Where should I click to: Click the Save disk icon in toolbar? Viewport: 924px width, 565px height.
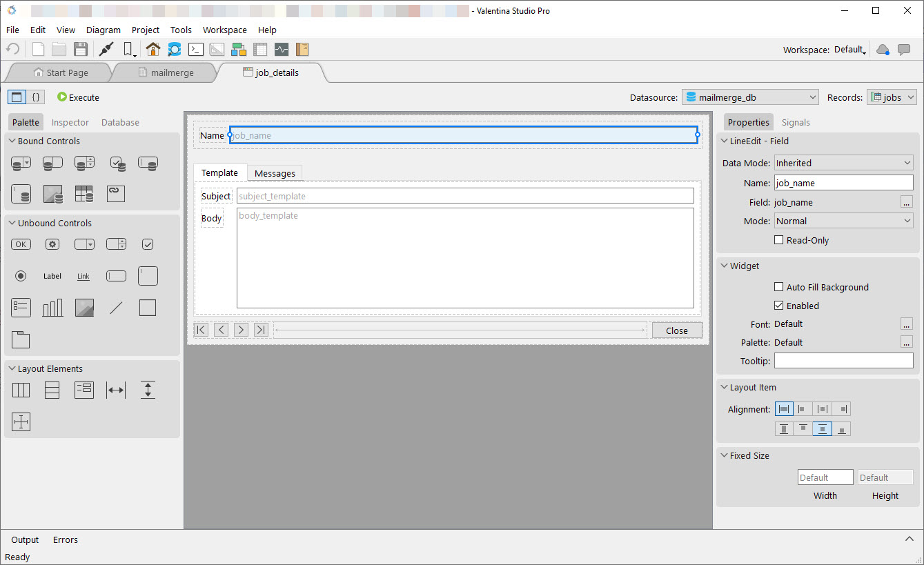[81, 49]
